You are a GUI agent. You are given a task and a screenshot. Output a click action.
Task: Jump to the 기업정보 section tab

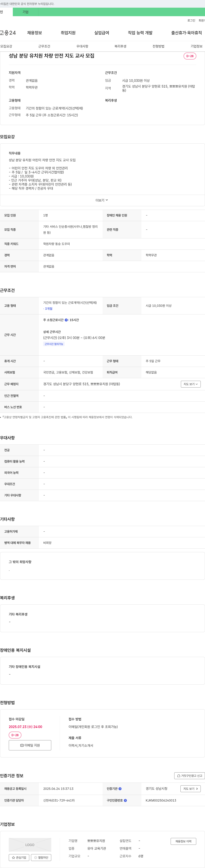pos(196,46)
